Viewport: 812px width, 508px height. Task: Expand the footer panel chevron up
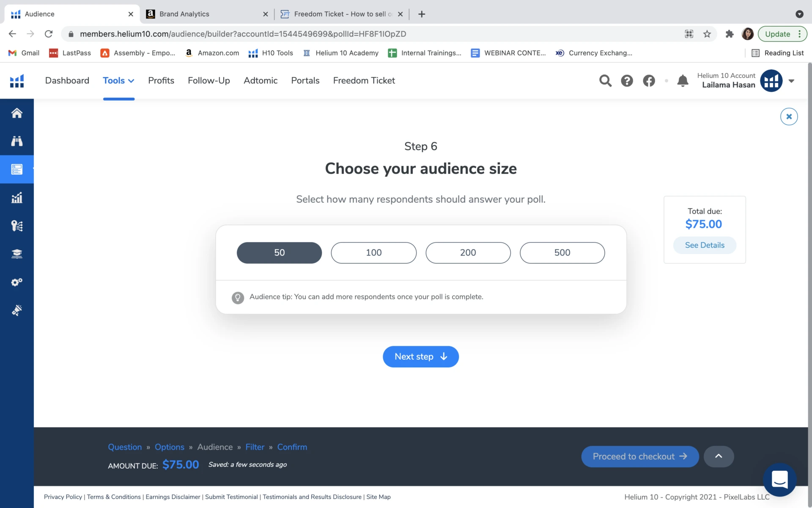click(x=719, y=456)
